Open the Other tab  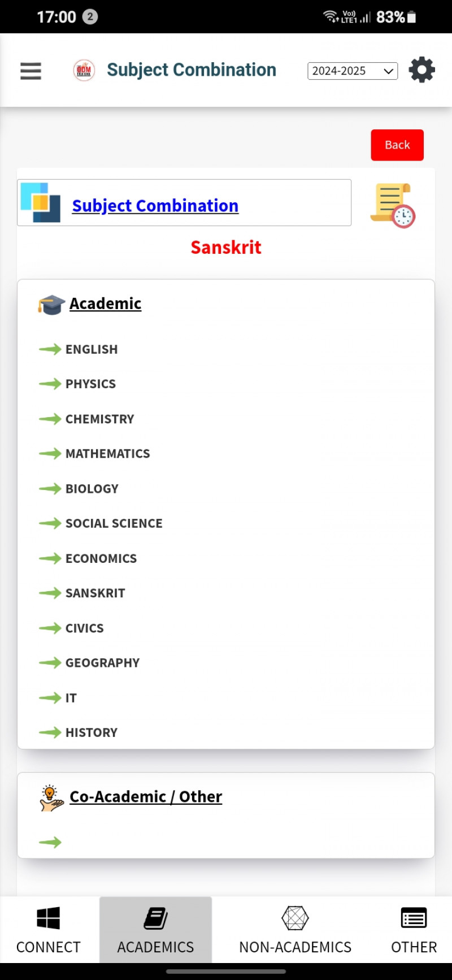(414, 930)
